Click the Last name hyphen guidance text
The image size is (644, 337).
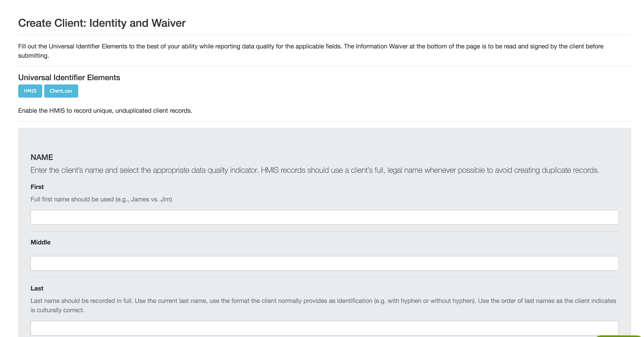323,301
